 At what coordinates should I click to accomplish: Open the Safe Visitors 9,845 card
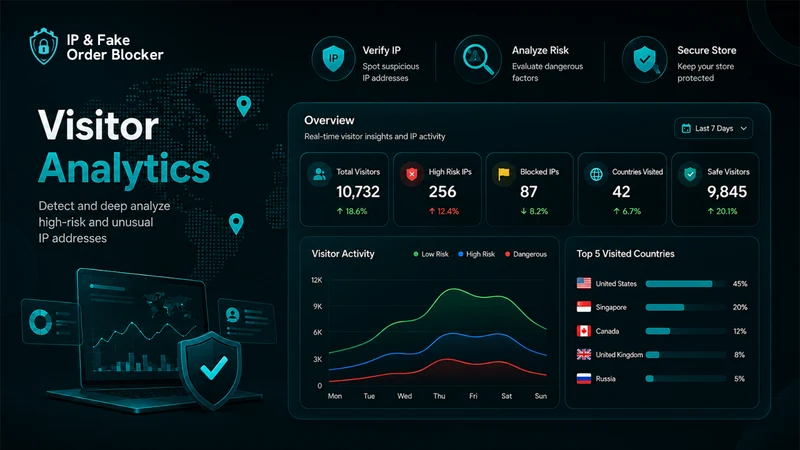715,189
